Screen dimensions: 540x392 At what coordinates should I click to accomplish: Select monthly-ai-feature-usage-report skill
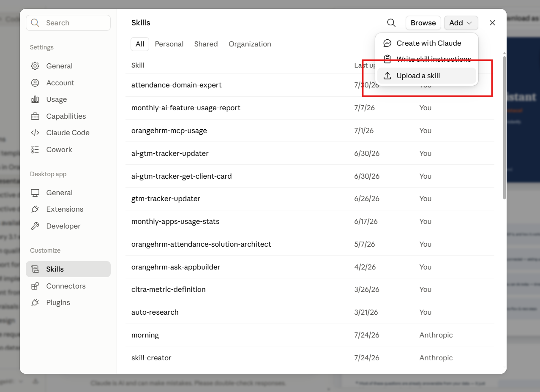(310, 108)
